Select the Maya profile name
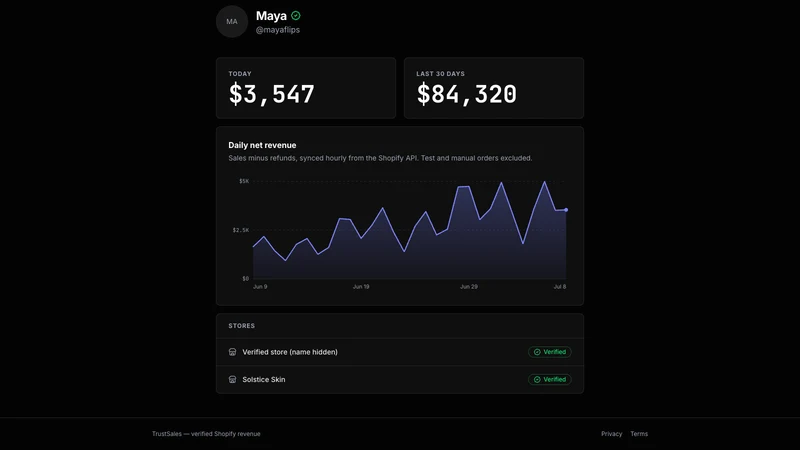Viewport: 800px width, 450px height. [271, 16]
